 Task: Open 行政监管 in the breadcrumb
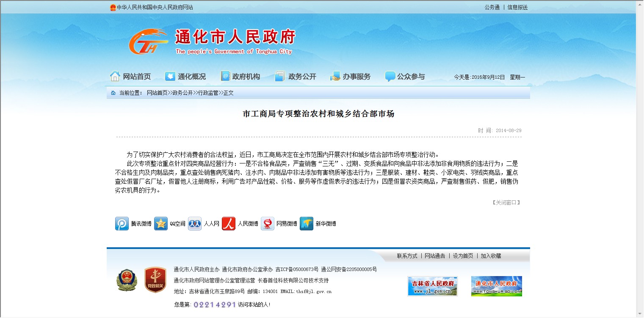(208, 93)
